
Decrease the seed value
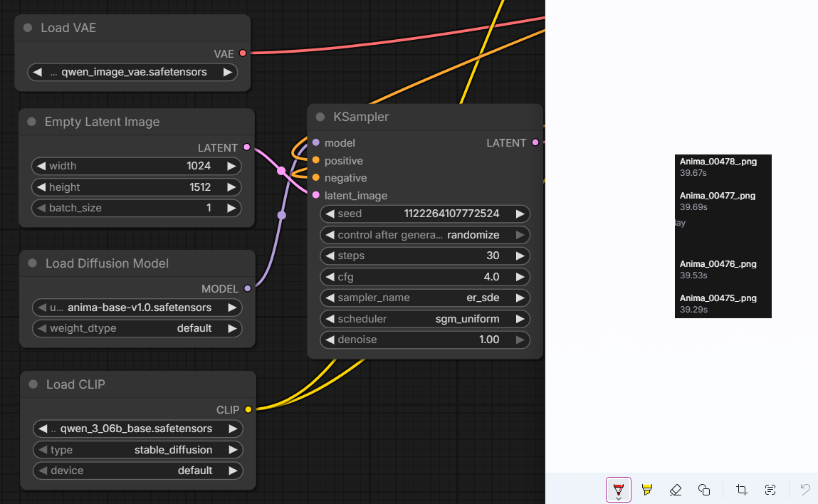click(x=330, y=214)
